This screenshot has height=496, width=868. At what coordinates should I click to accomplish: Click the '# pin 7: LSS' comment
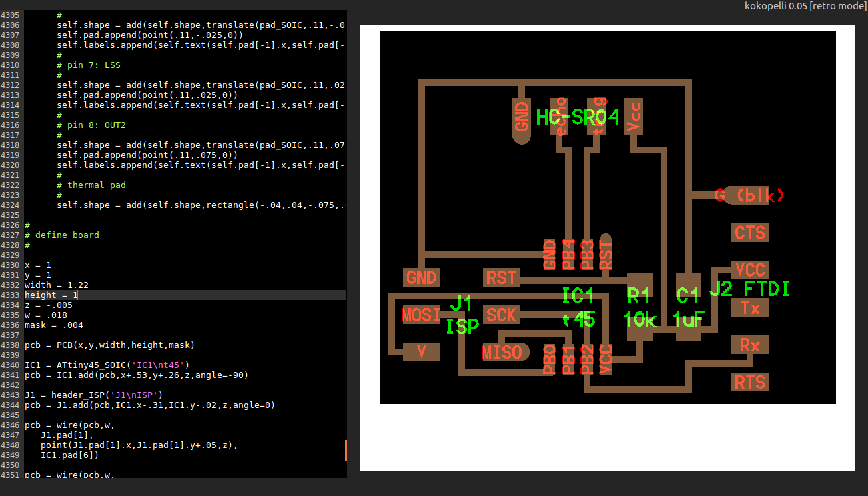point(89,65)
